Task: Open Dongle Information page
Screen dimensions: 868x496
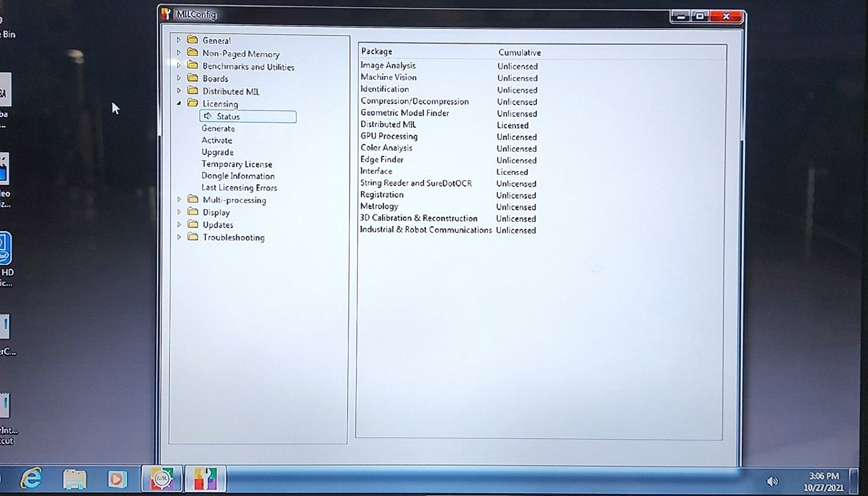Action: (238, 176)
